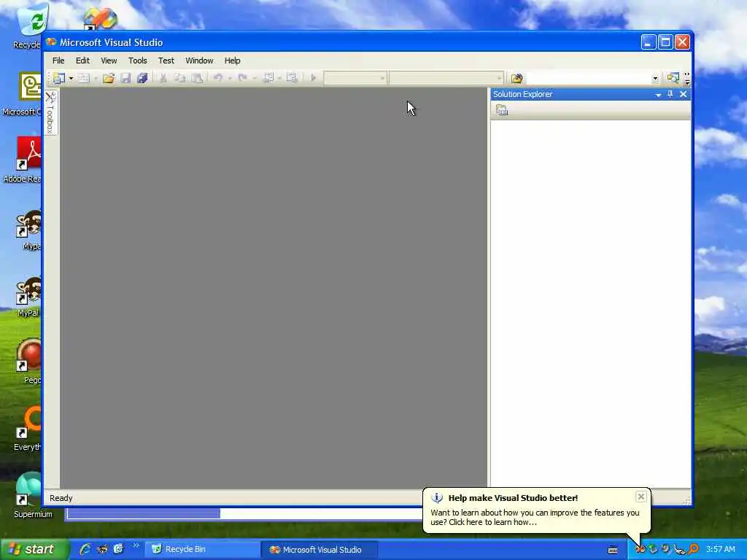Click the Cut scissors icon

163,78
